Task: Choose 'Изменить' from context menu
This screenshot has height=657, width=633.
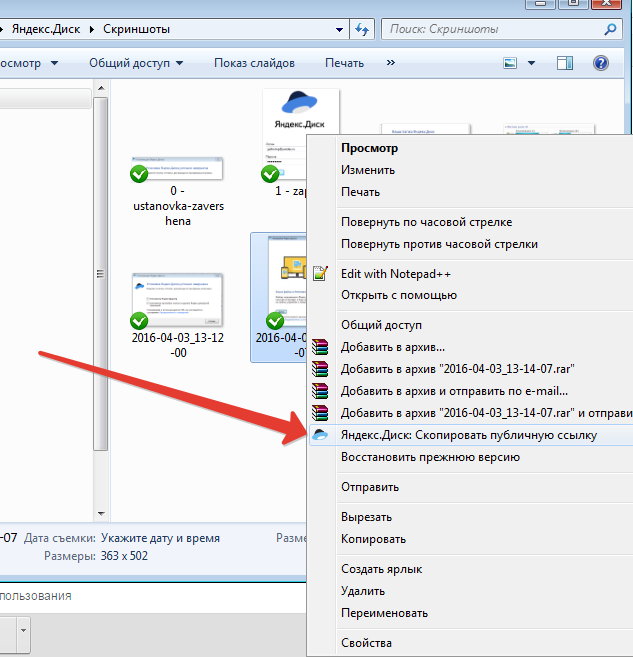Action: [x=471, y=170]
